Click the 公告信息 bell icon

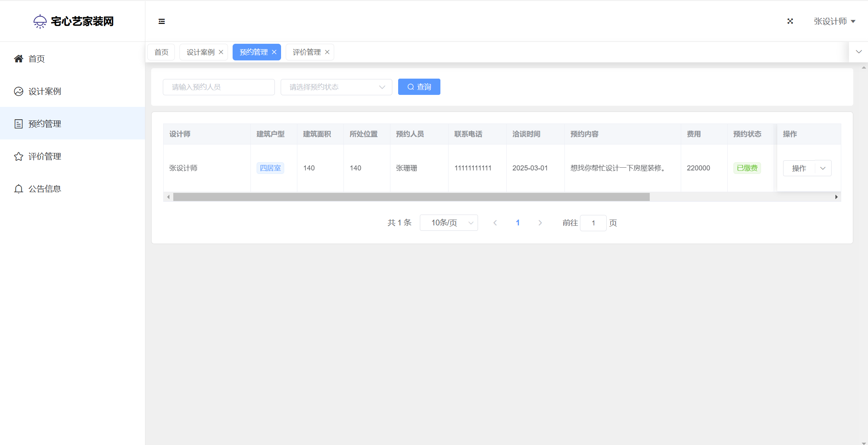[x=19, y=189]
